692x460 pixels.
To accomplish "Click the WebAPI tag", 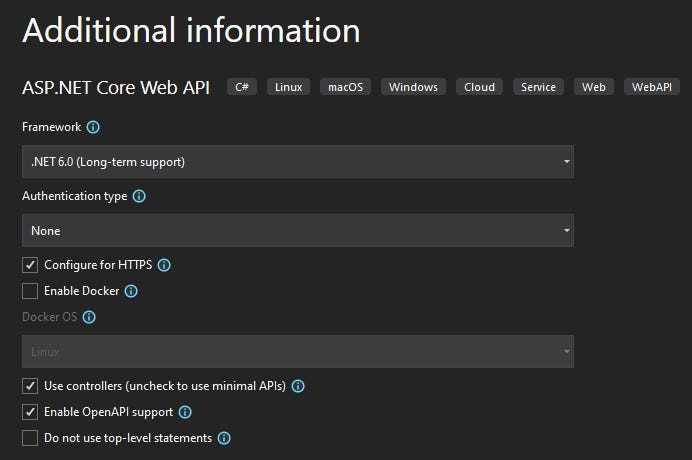I will (651, 87).
